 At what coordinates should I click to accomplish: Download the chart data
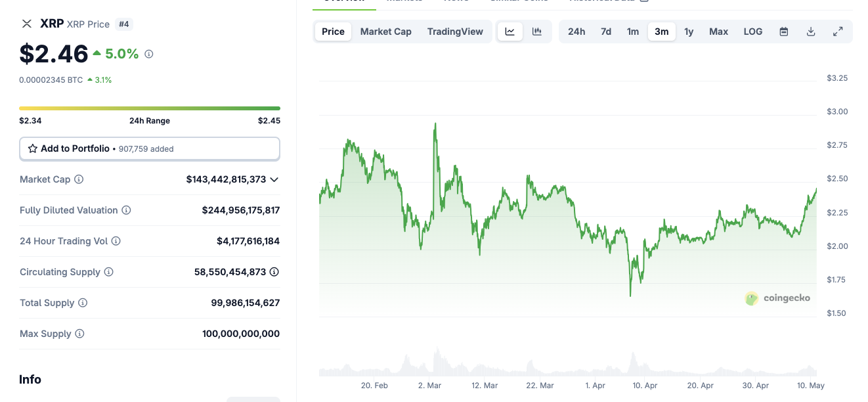click(x=811, y=32)
